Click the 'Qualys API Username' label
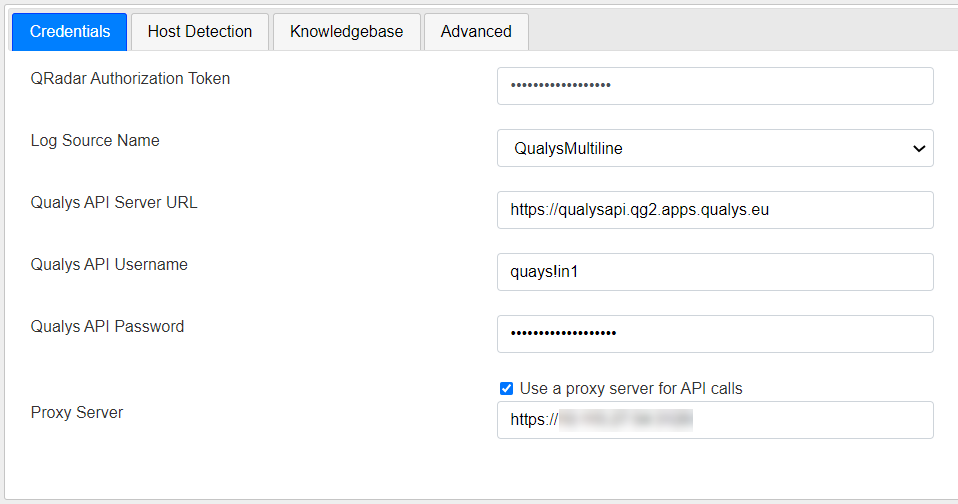The image size is (958, 504). [109, 264]
